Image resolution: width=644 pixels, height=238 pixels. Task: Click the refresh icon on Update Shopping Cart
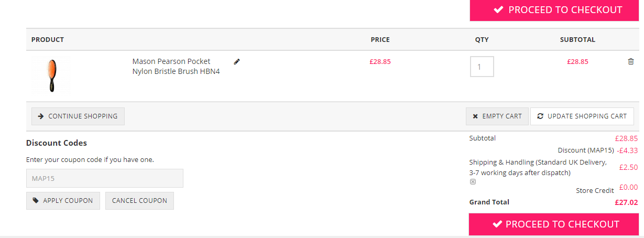click(540, 116)
